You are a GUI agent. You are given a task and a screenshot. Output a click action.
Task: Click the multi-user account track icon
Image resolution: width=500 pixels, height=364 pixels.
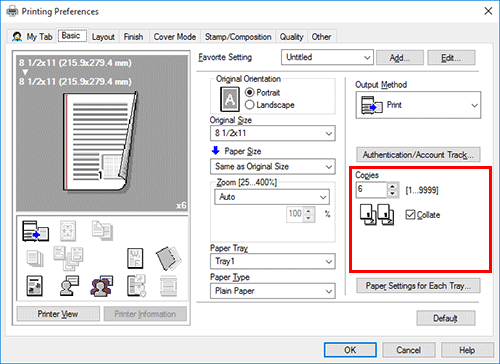[x=102, y=286]
